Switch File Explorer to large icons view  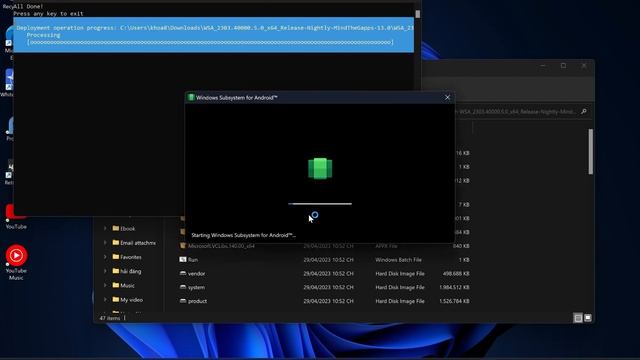coord(588,318)
